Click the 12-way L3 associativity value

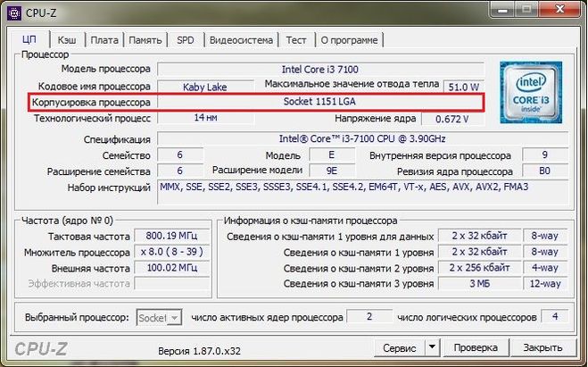[545, 284]
